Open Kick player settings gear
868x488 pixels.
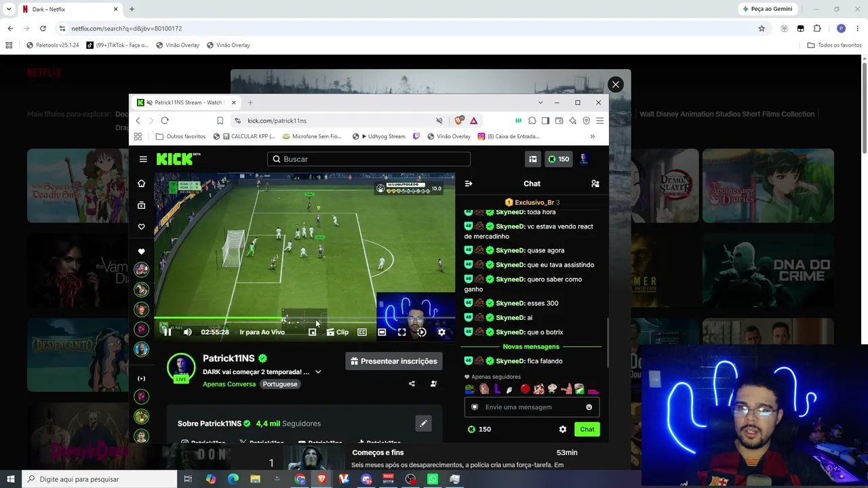click(x=441, y=332)
